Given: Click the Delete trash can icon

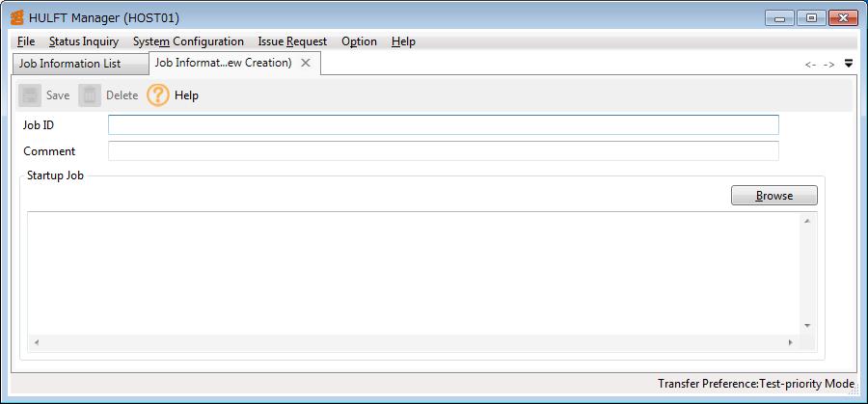Looking at the screenshot, I should (x=90, y=95).
